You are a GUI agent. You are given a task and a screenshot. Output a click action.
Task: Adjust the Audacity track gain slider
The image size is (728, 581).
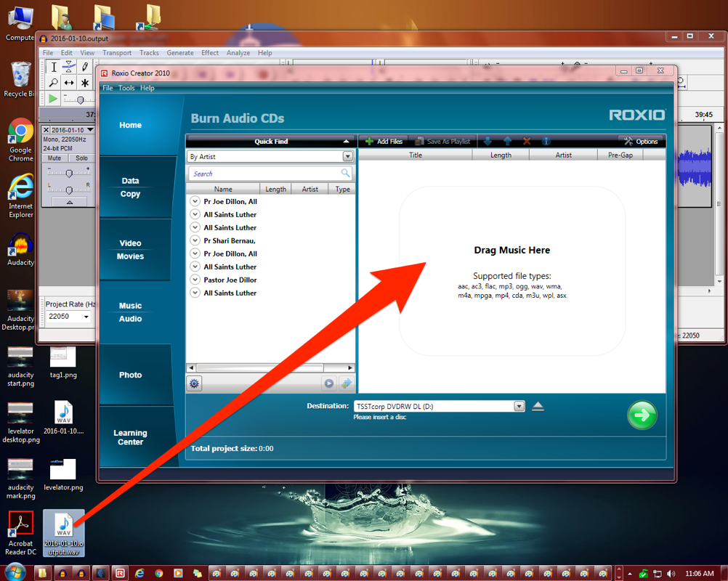click(69, 173)
